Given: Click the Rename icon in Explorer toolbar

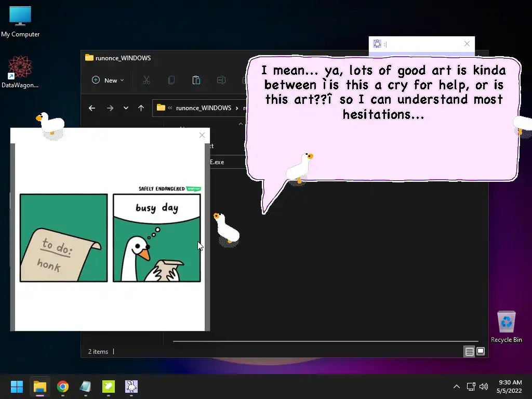Looking at the screenshot, I should point(221,81).
